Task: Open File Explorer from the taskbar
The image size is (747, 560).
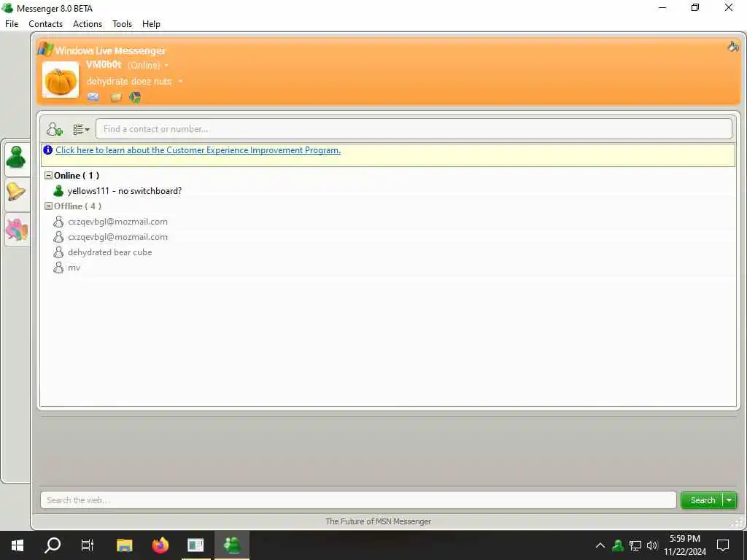Action: (124, 545)
